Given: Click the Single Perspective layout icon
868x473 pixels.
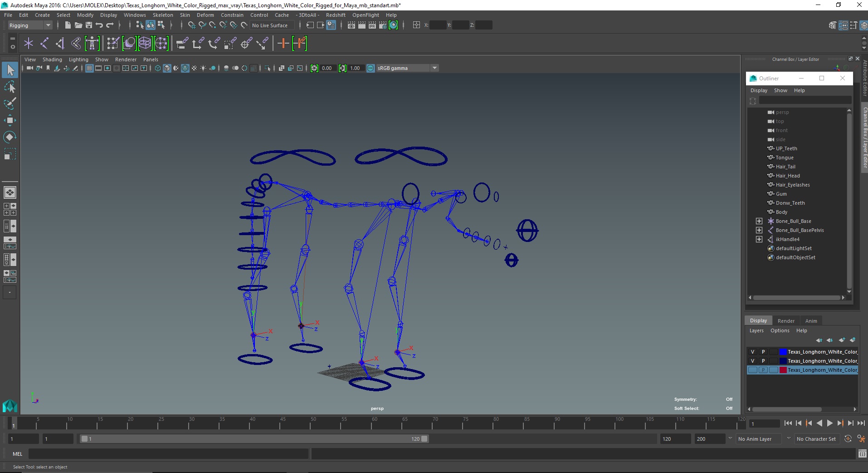Looking at the screenshot, I should [x=10, y=192].
